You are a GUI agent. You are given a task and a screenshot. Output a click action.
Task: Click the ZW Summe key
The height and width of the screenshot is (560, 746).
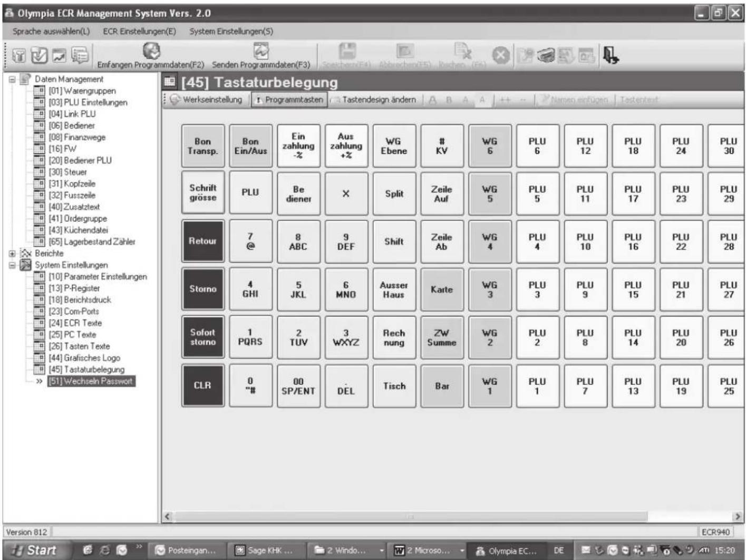(x=442, y=337)
